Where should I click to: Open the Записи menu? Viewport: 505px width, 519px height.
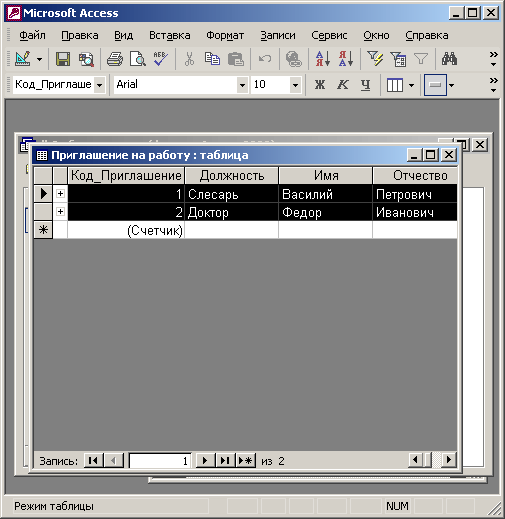pyautogui.click(x=278, y=35)
